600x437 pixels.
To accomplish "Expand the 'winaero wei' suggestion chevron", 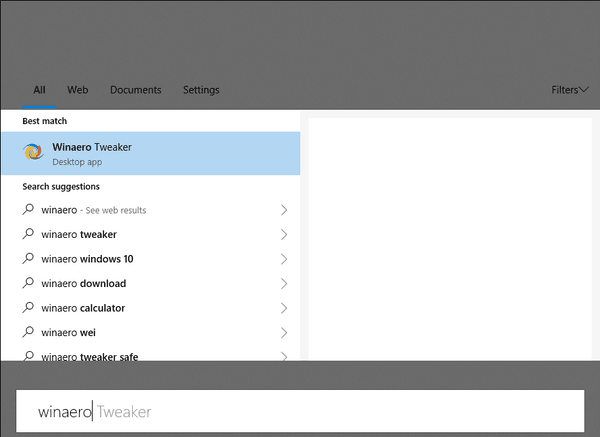I will point(284,332).
